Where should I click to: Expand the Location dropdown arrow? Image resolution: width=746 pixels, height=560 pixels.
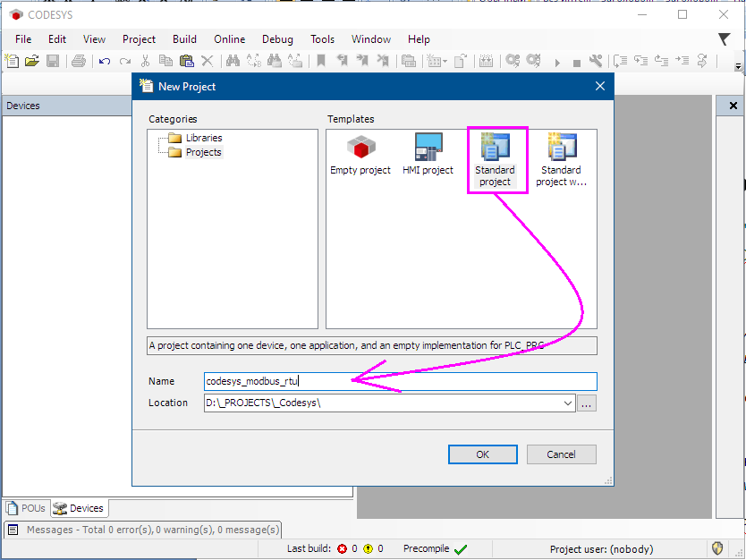point(568,403)
